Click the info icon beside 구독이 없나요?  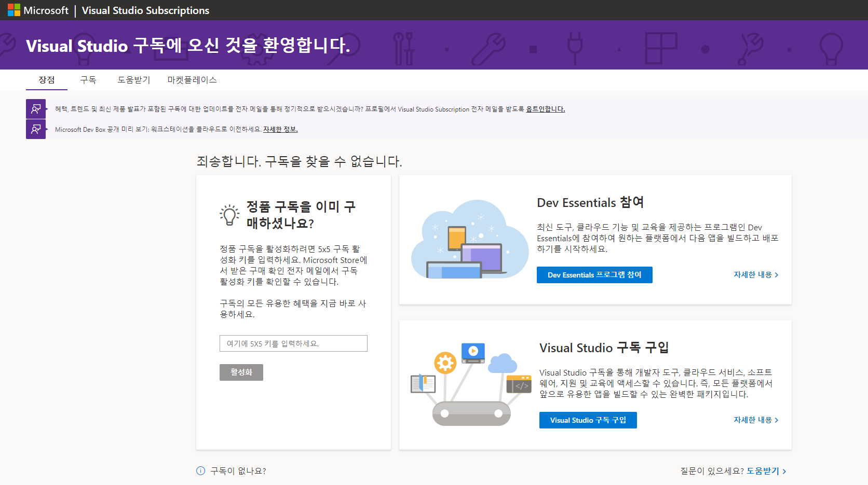[201, 471]
